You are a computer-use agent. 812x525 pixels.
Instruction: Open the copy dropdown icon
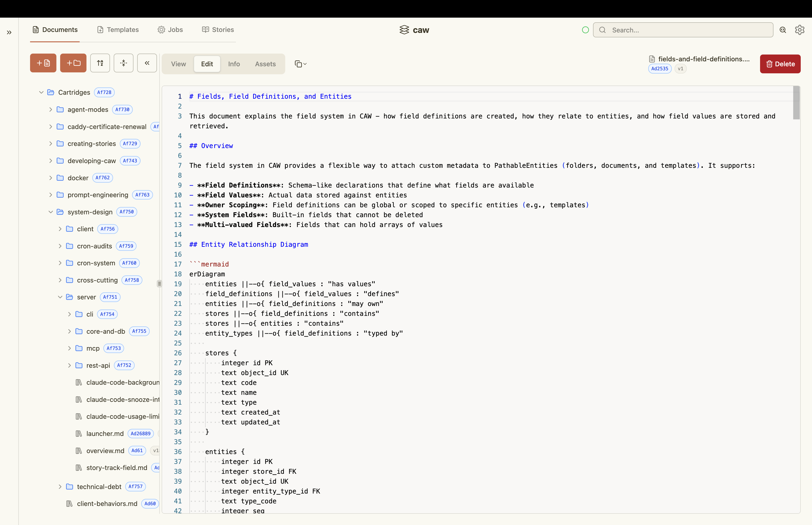click(x=301, y=64)
